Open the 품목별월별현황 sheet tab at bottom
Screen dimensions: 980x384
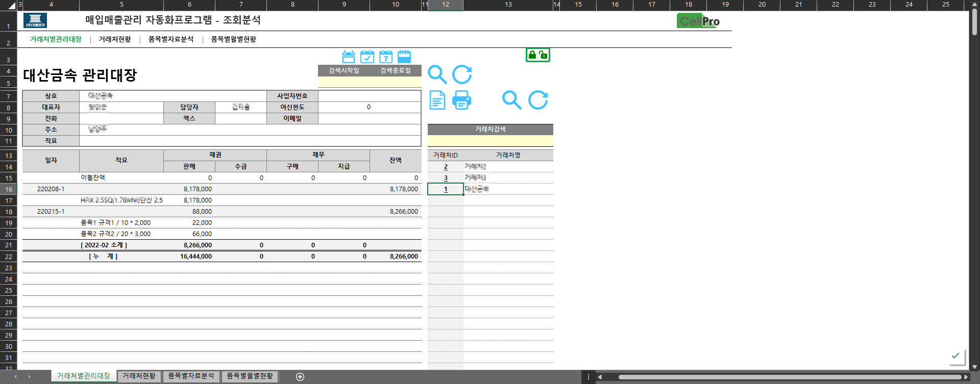click(x=250, y=376)
